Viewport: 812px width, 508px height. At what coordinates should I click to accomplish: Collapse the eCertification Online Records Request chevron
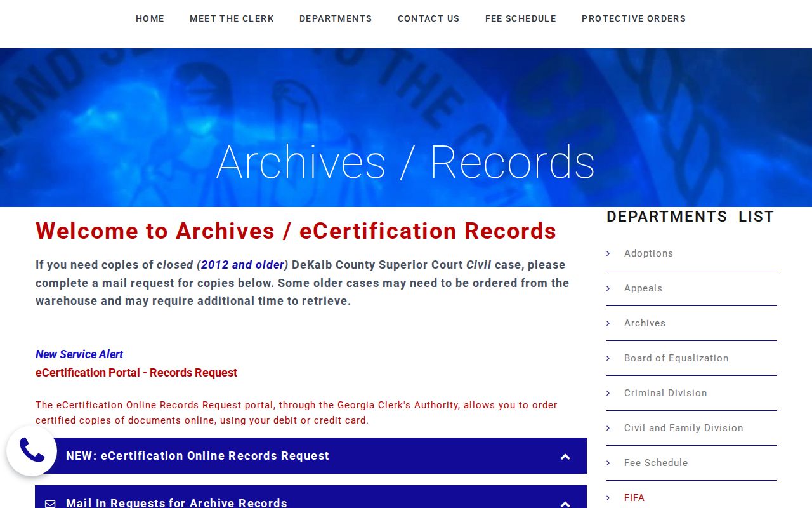[565, 457]
